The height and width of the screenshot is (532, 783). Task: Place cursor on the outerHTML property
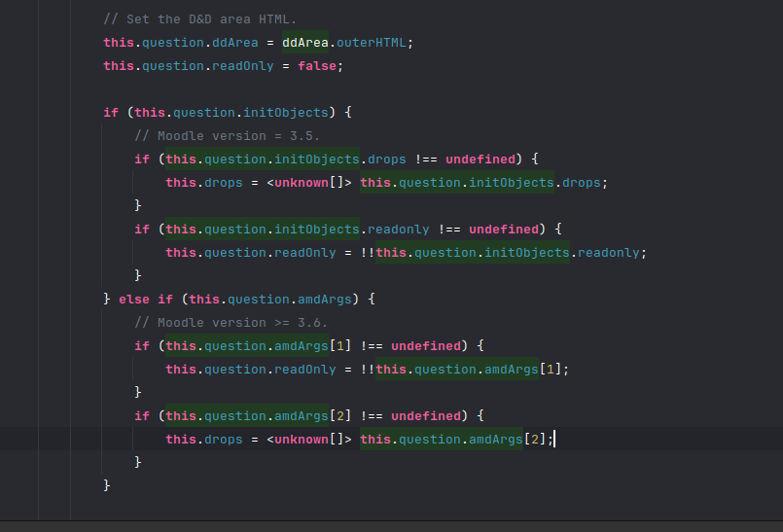click(x=371, y=43)
